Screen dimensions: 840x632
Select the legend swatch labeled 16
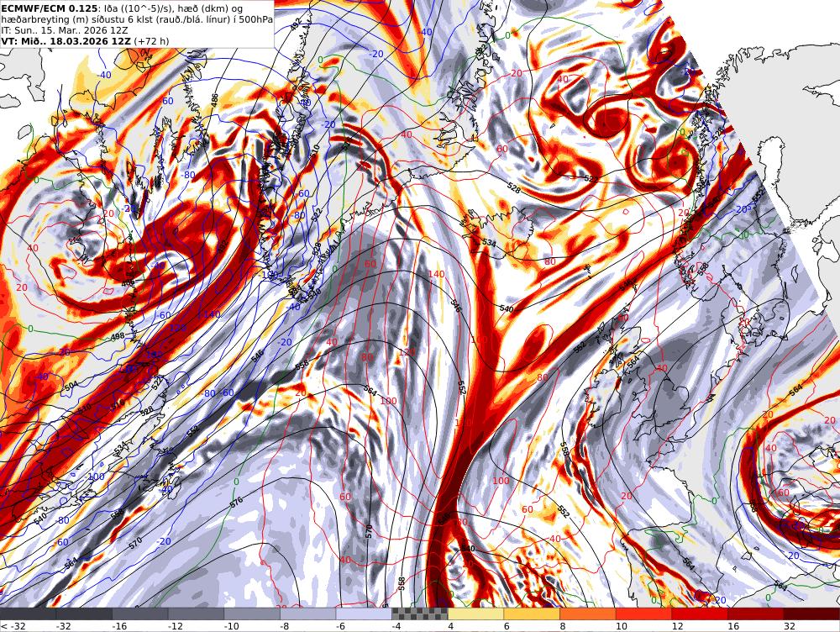(x=755, y=614)
